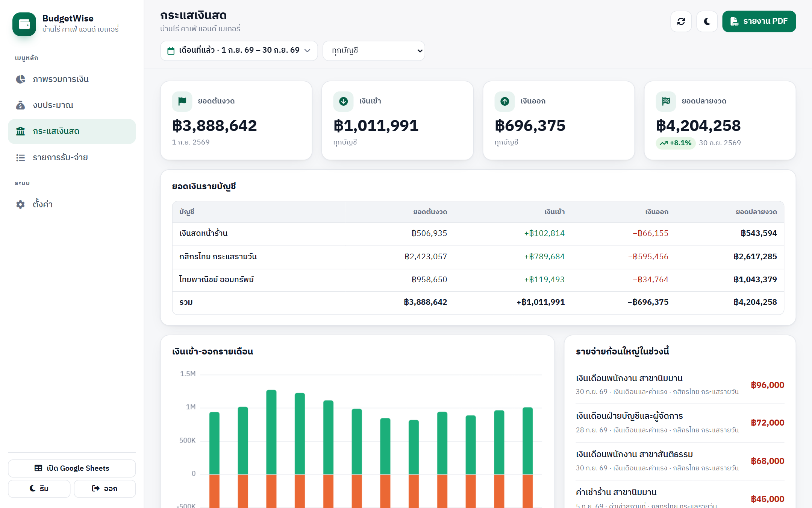Click the tallest green bar in the monthly chart

(271, 432)
